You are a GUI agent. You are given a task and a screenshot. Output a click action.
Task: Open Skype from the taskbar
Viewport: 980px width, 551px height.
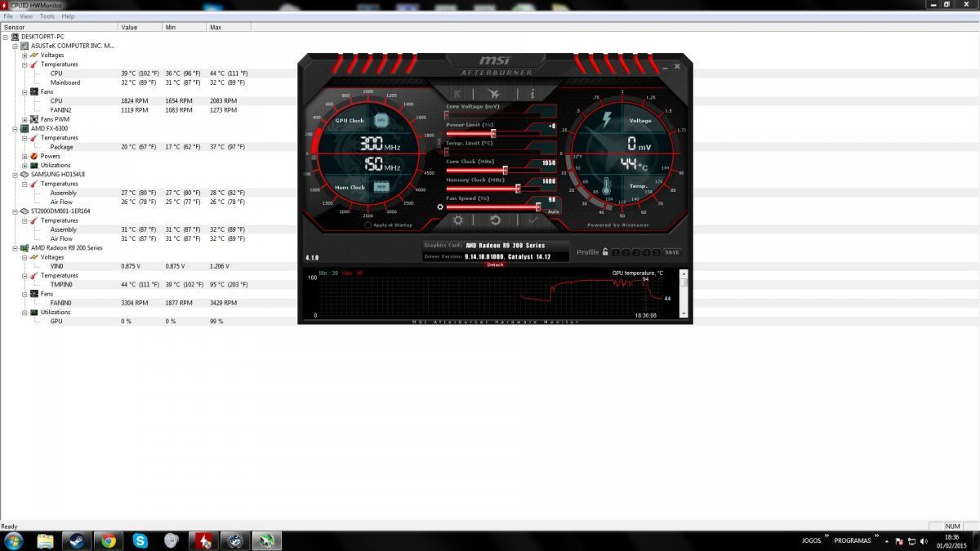pos(140,540)
